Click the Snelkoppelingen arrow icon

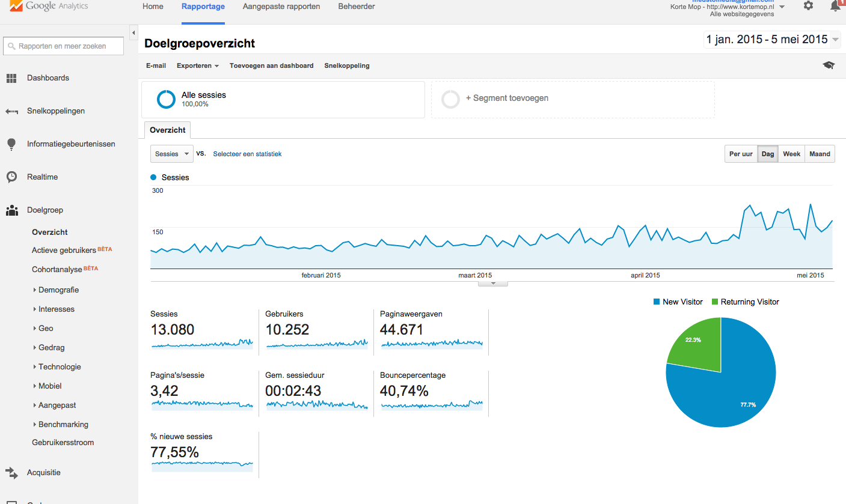(11, 112)
